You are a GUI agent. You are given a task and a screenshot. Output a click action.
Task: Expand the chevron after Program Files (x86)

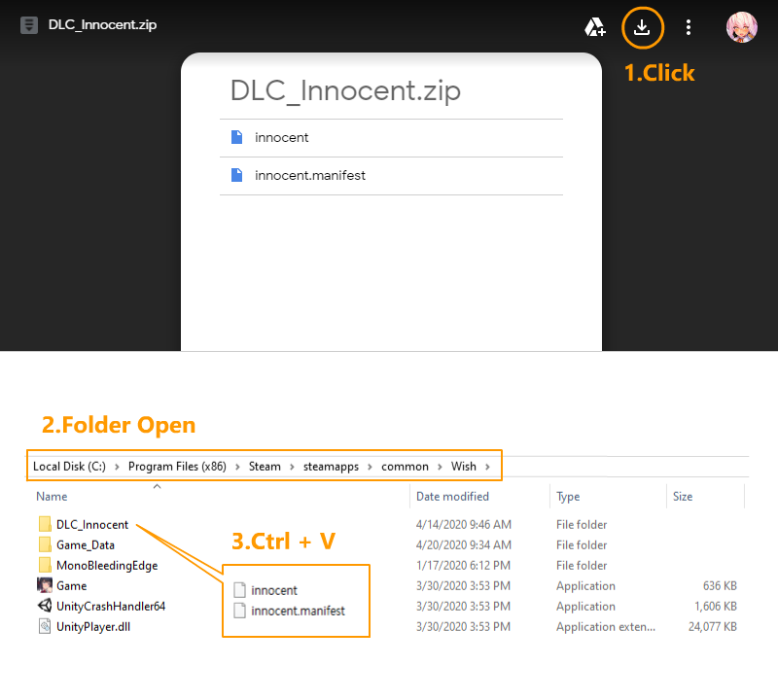click(237, 467)
